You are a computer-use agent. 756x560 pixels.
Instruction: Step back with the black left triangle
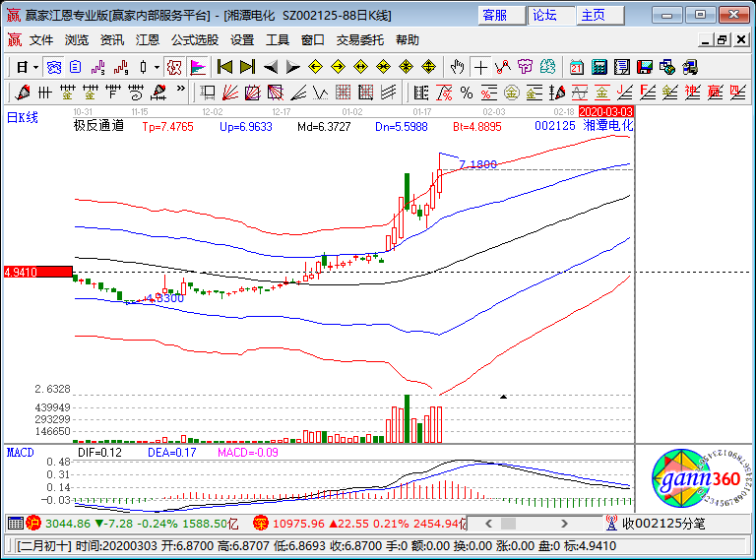click(270, 67)
